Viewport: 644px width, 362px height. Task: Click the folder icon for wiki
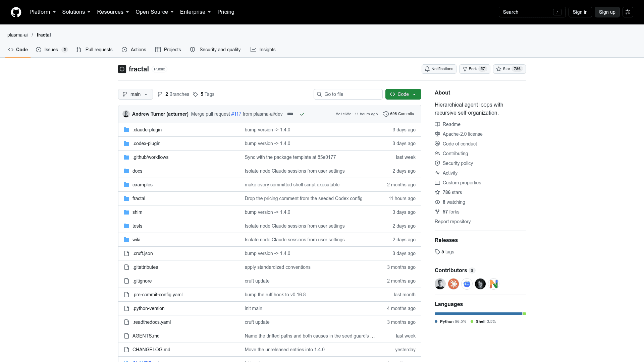coord(126,240)
